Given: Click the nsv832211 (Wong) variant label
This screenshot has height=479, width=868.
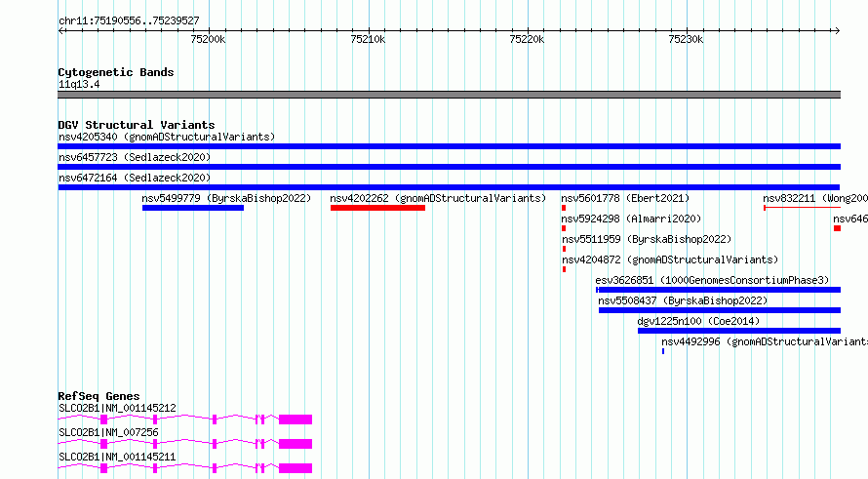Looking at the screenshot, I should pyautogui.click(x=815, y=198).
